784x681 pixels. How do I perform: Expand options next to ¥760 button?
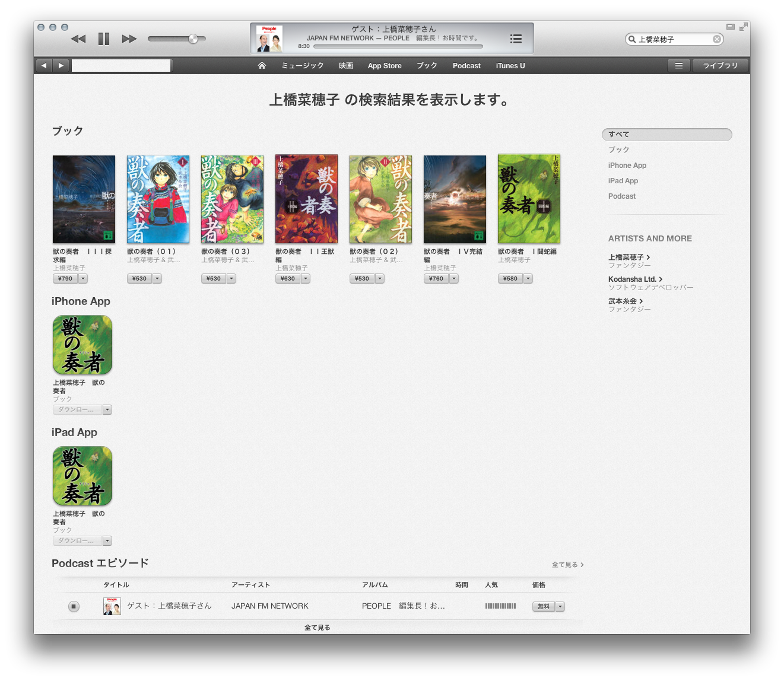click(454, 278)
